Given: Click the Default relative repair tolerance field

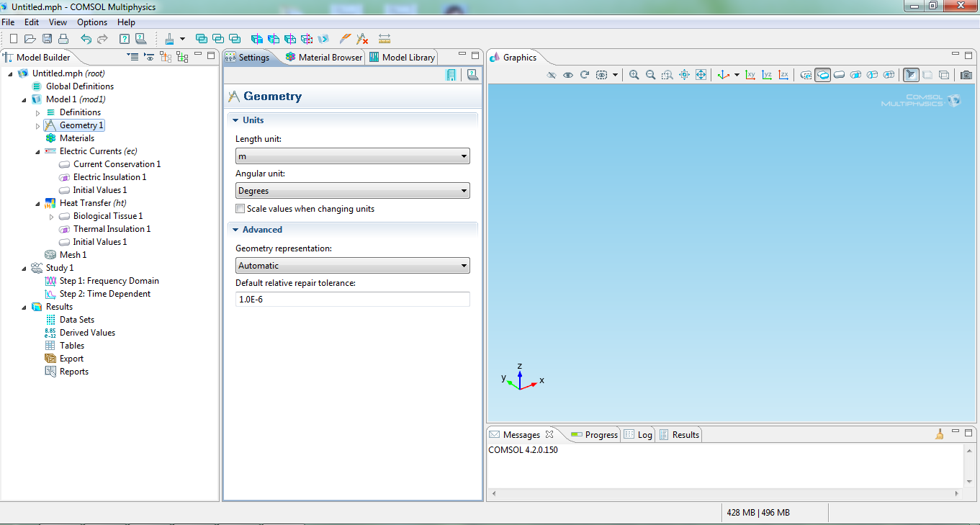Looking at the screenshot, I should 353,299.
